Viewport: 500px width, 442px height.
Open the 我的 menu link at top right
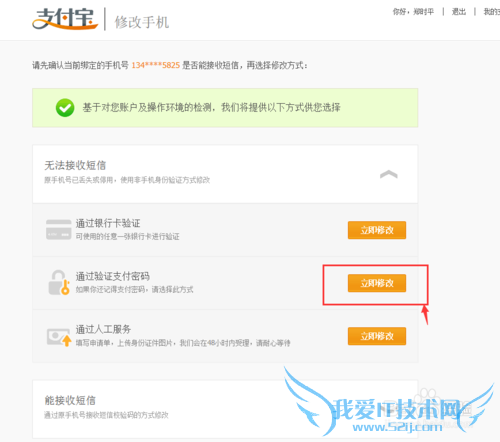point(492,12)
